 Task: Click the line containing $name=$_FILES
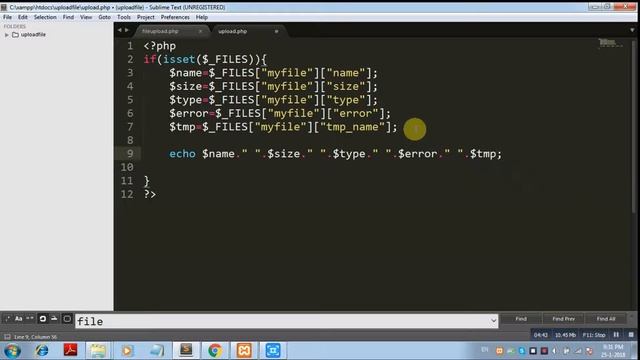[x=273, y=73]
